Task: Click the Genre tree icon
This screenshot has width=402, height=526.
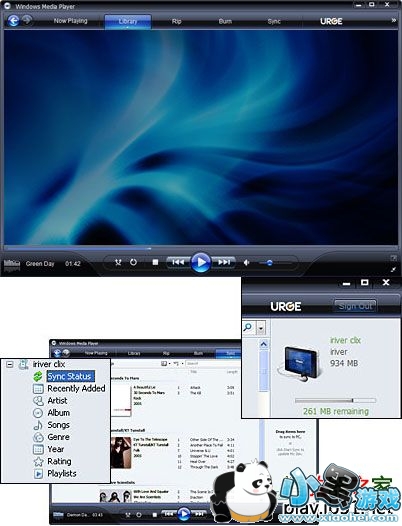Action: coord(38,437)
